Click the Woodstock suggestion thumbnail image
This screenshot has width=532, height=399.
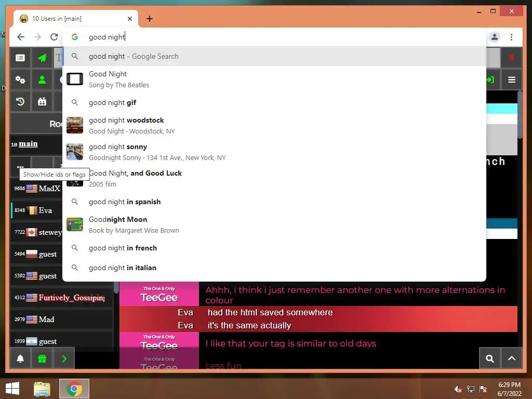point(75,125)
